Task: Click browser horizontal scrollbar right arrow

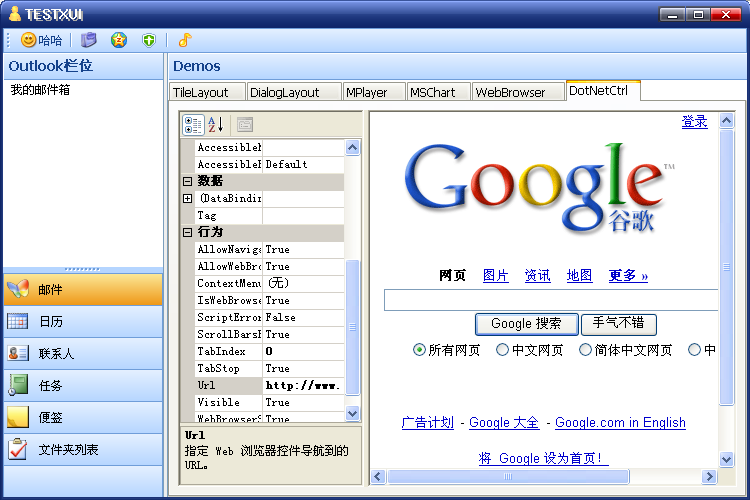Action: 709,477
